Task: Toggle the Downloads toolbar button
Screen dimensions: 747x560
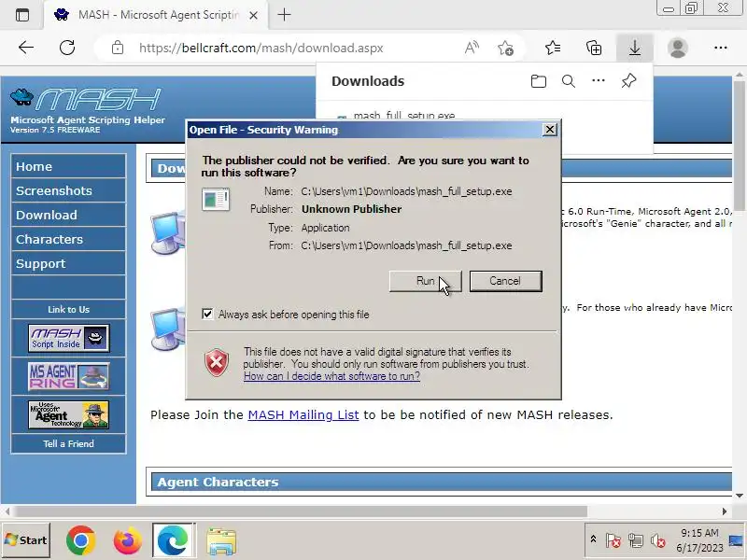Action: point(635,48)
